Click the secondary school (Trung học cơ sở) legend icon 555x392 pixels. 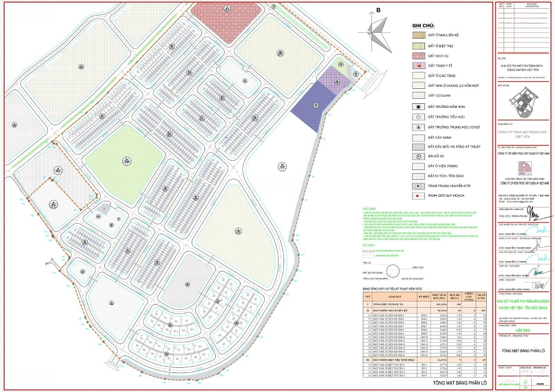pyautogui.click(x=419, y=127)
